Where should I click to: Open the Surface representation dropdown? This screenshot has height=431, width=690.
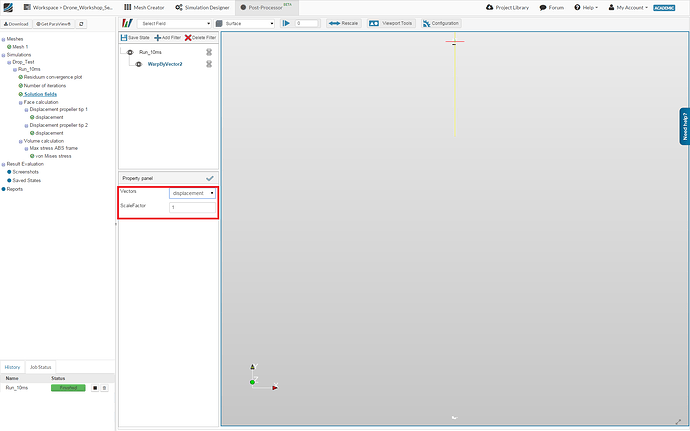(x=245, y=23)
